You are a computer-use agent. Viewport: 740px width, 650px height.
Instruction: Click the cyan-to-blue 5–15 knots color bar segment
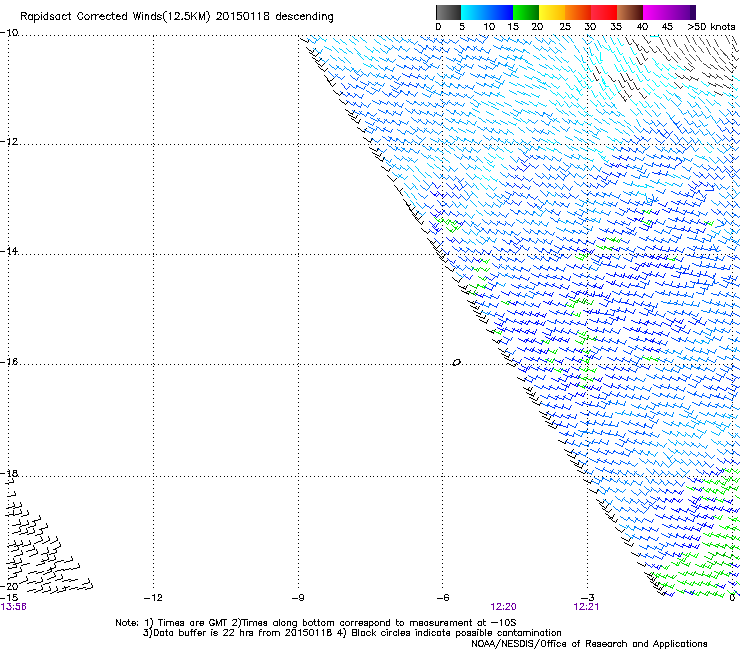pyautogui.click(x=487, y=12)
